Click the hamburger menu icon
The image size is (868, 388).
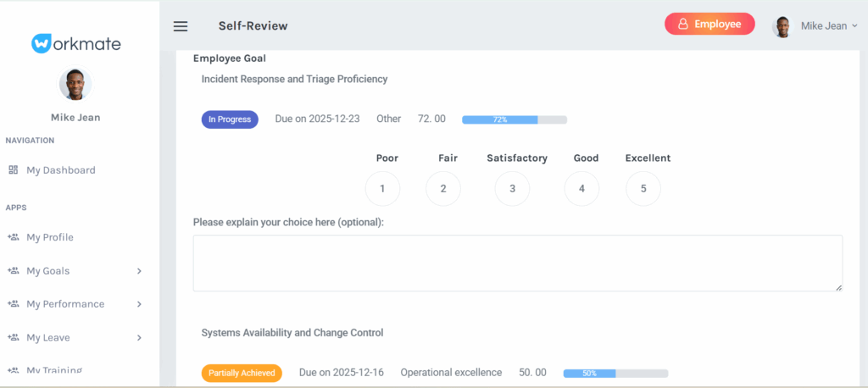181,26
